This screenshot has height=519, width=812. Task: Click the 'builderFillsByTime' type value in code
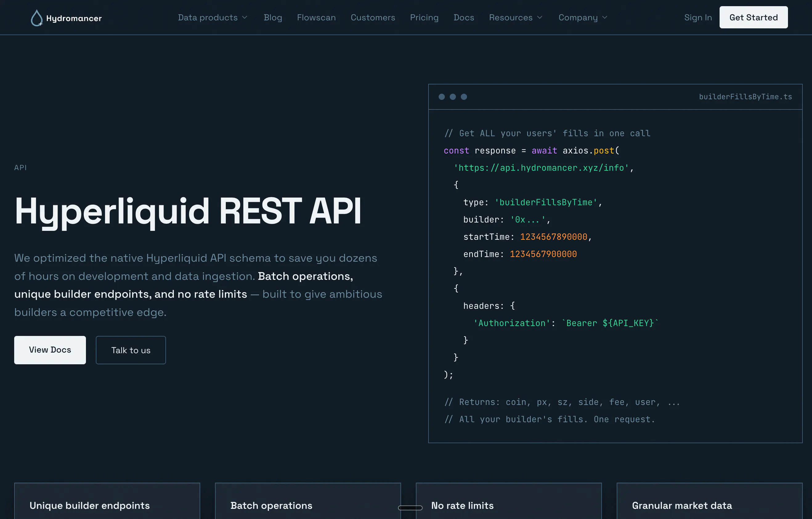[x=546, y=202]
